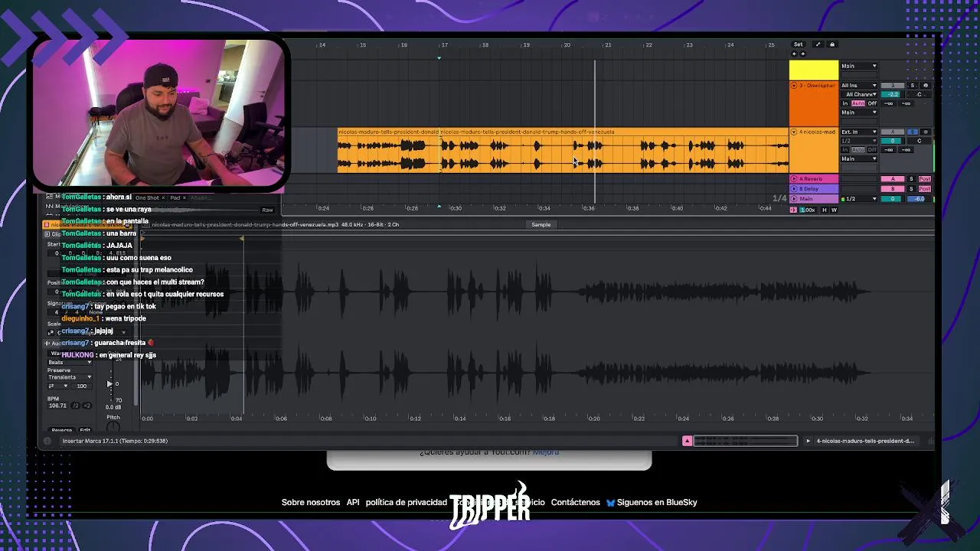Halve tempo with /2 button
This screenshot has width=980, height=551.
75,406
